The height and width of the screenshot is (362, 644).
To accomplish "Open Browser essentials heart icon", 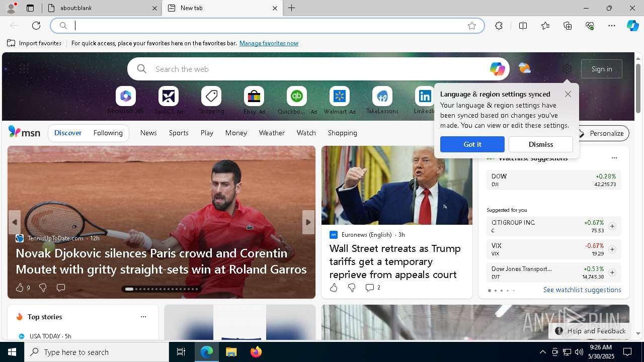I will 590,26.
